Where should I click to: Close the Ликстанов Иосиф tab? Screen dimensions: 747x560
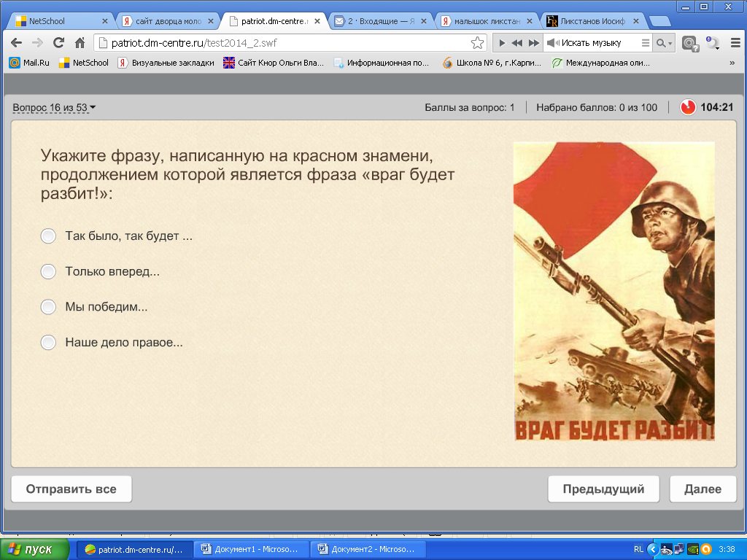tap(635, 21)
